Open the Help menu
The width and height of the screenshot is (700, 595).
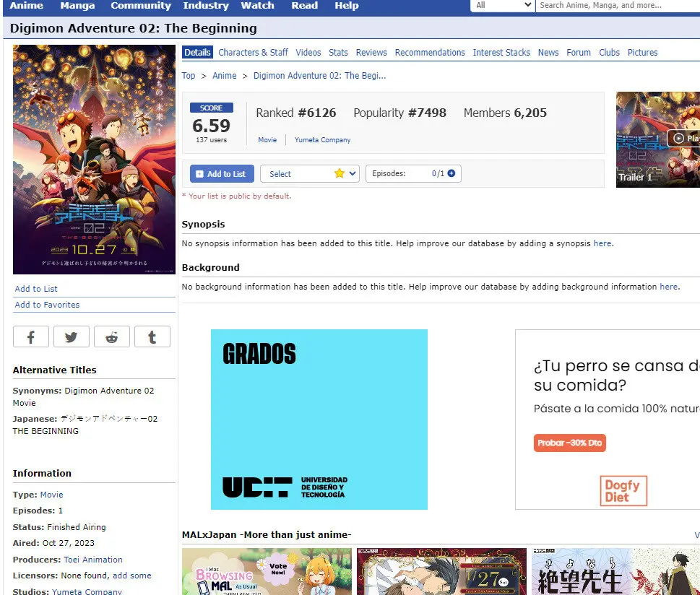click(x=347, y=5)
